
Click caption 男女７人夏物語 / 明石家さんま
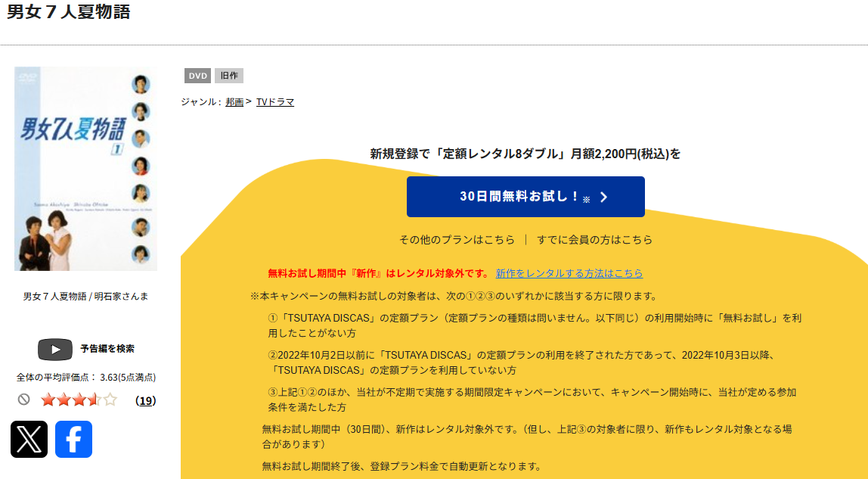[x=85, y=297]
